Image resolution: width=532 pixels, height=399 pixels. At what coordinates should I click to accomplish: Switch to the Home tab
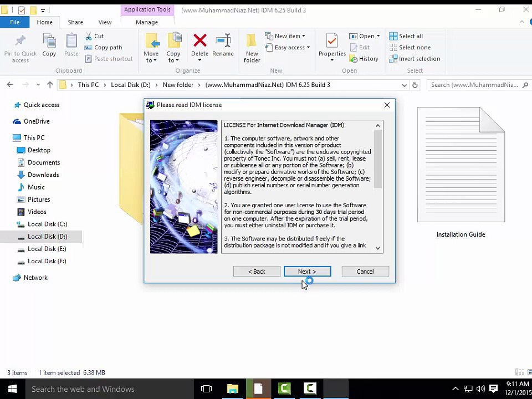(45, 22)
